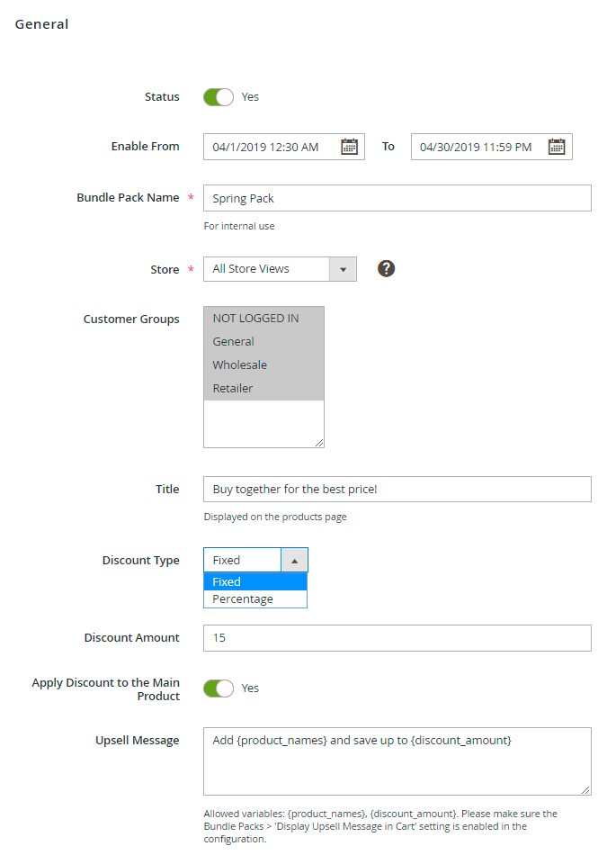Viewport: 616px width, 855px height.
Task: Toggle the Status switch off
Action: point(219,97)
